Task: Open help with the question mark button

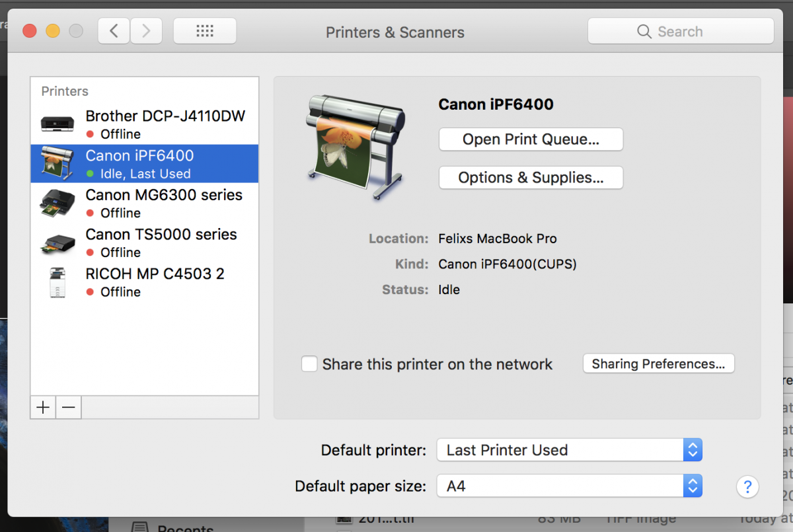Action: pyautogui.click(x=747, y=487)
